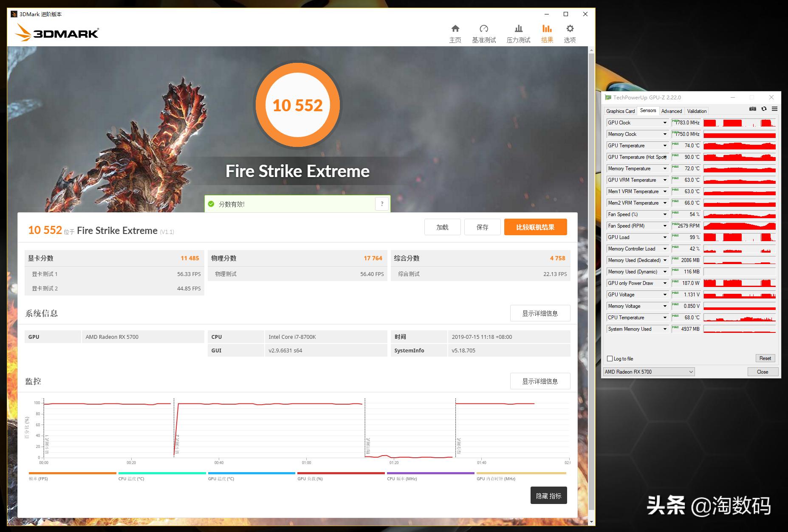Screen dimensions: 788x532
Task: Open the 压力测试 stress test icon
Action: (x=518, y=29)
